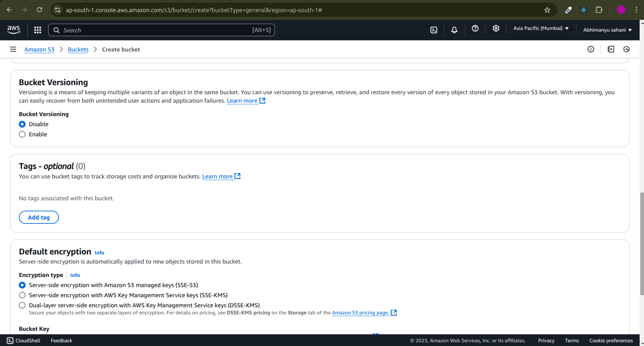This screenshot has width=644, height=346.
Task: View site information icon in address bar
Action: point(58,10)
